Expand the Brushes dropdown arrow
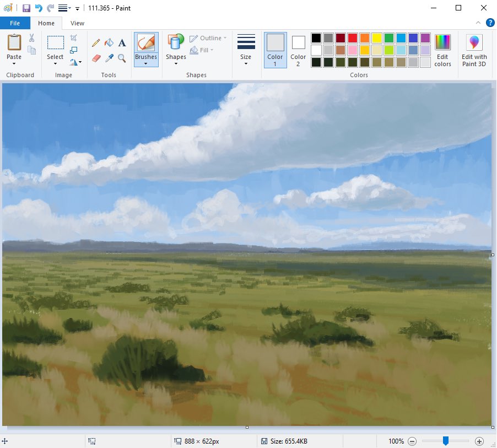The width and height of the screenshot is (497, 448). (x=146, y=64)
